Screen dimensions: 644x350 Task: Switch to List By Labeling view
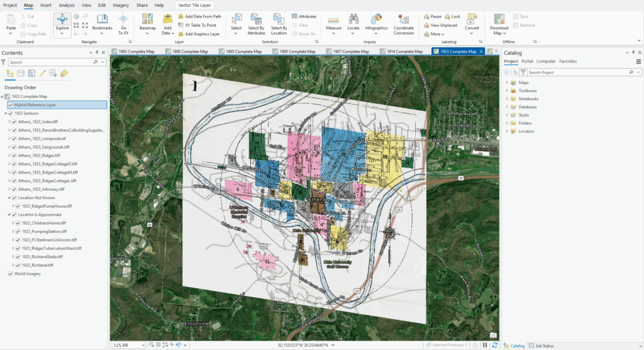point(64,74)
